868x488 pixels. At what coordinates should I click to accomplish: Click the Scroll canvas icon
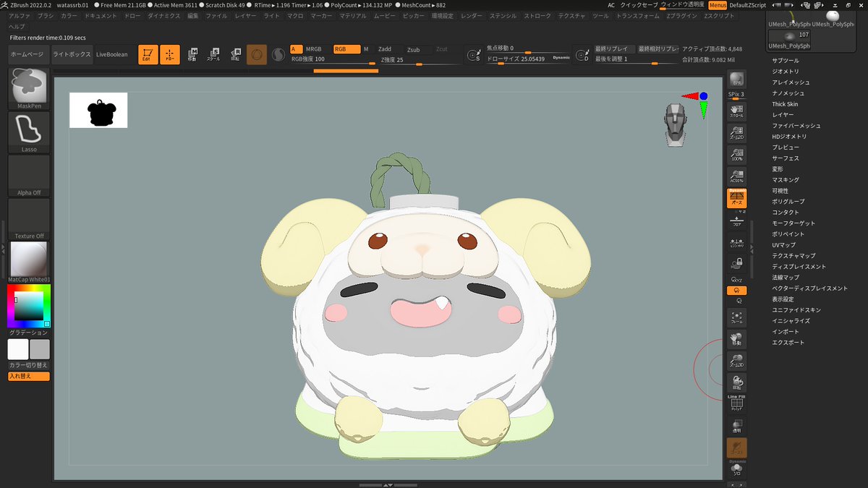736,111
